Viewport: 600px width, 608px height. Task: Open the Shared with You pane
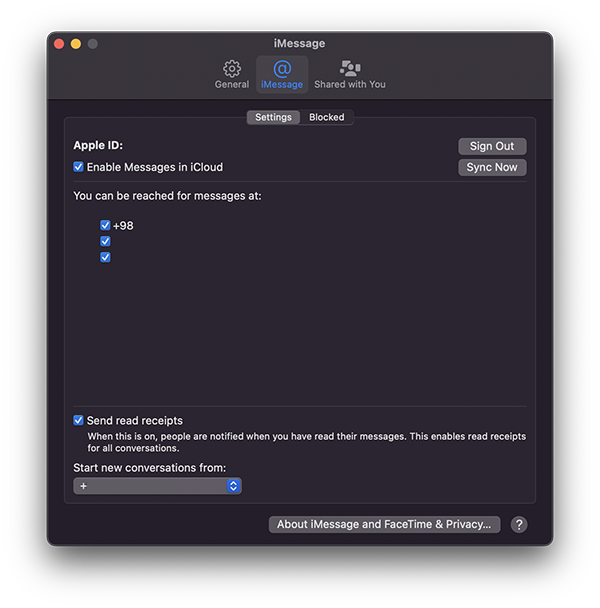tap(349, 74)
